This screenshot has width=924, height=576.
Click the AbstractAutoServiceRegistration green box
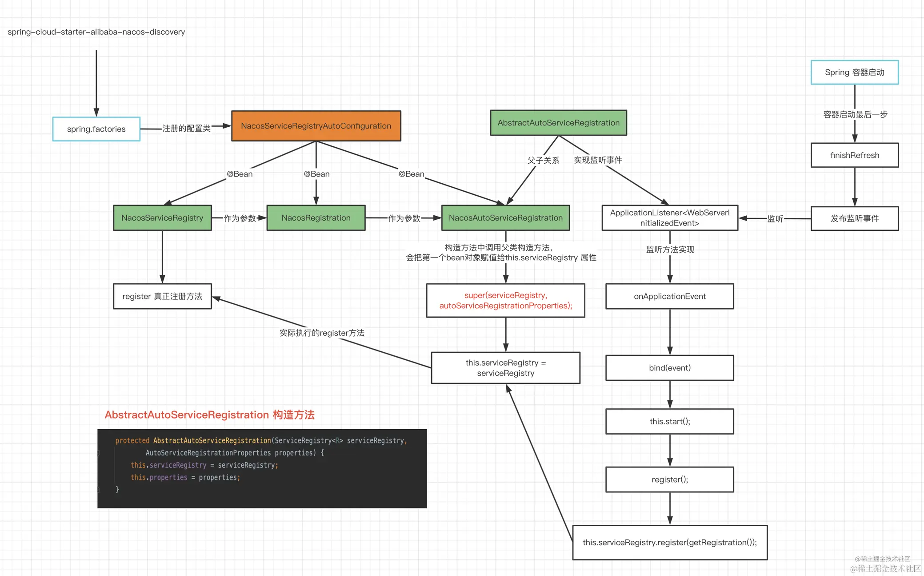coord(558,123)
